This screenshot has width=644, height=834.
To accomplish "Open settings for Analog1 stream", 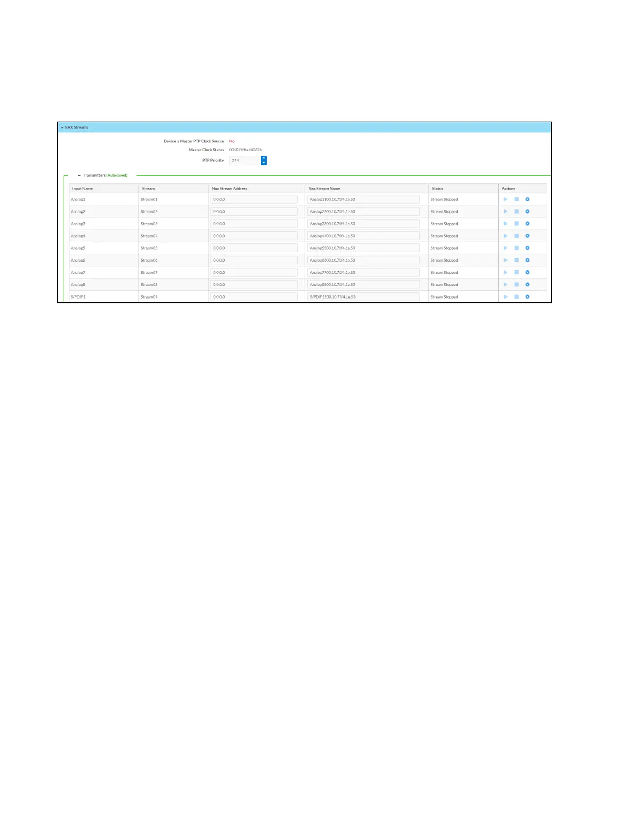I will [527, 200].
